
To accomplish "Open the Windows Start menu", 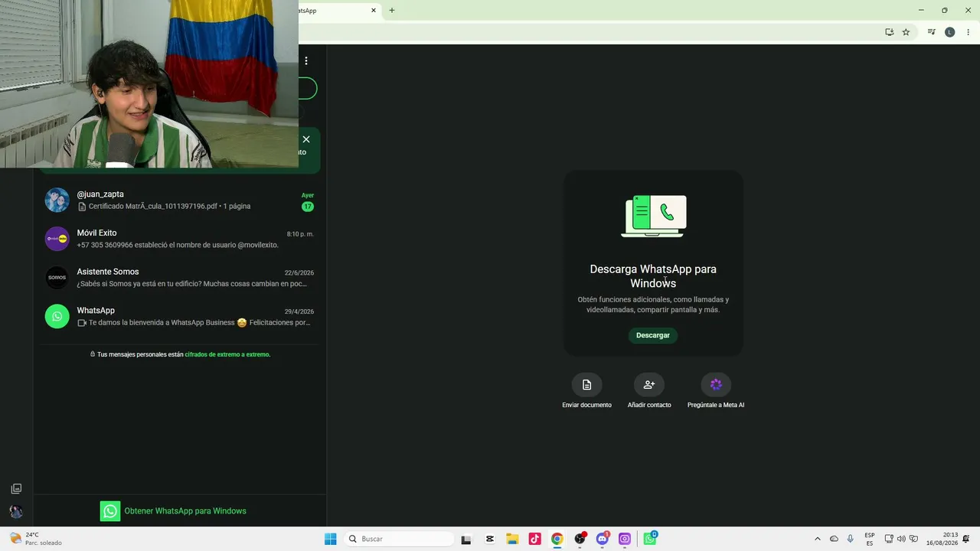I will [x=331, y=539].
